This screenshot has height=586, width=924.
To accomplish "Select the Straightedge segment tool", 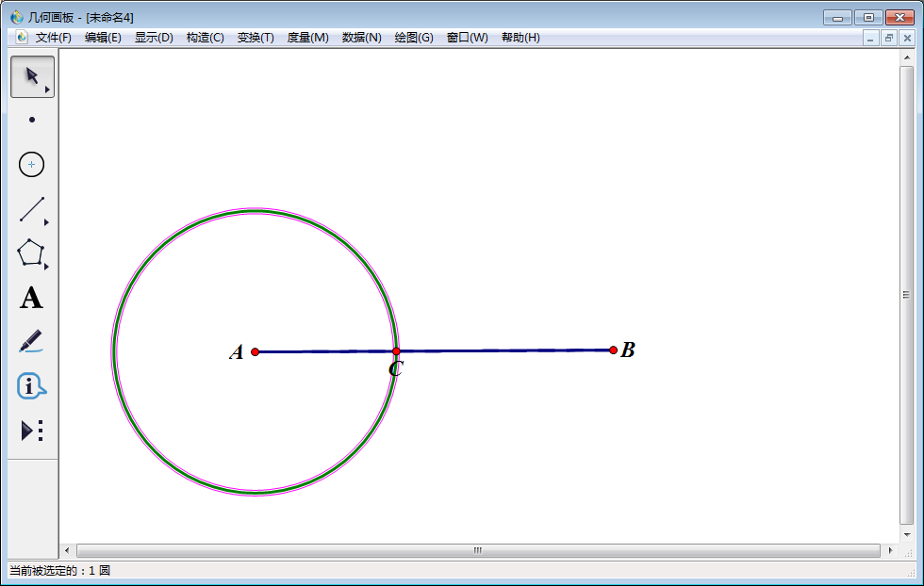I will [x=32, y=209].
